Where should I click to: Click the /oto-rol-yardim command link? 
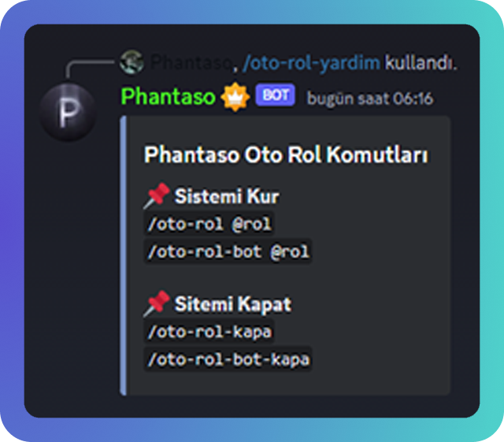[311, 63]
